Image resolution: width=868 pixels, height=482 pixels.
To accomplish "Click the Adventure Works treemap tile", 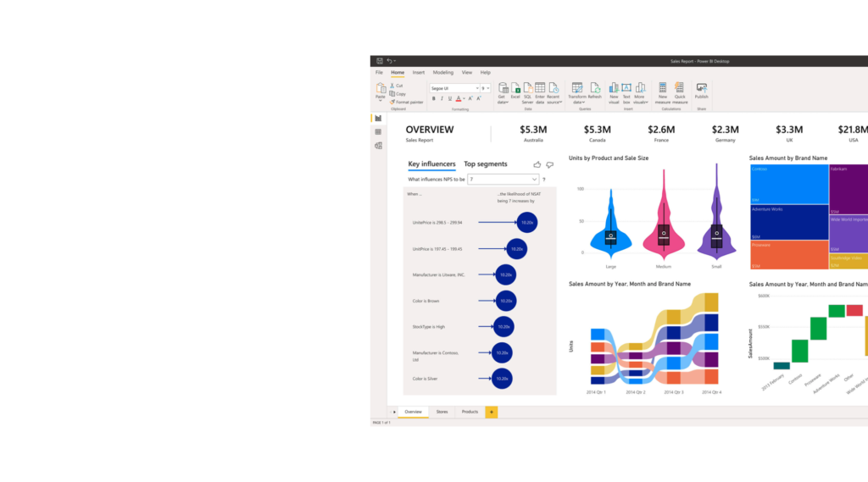I will click(789, 223).
